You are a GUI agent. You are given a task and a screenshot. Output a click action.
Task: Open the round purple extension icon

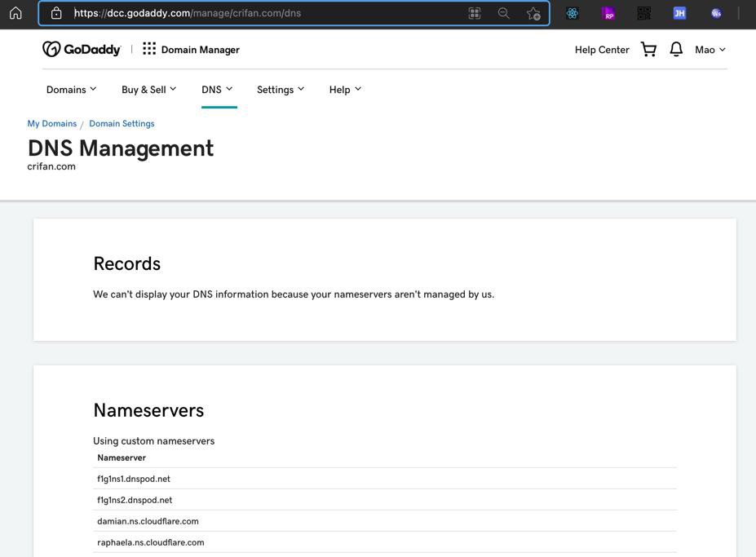(x=716, y=13)
